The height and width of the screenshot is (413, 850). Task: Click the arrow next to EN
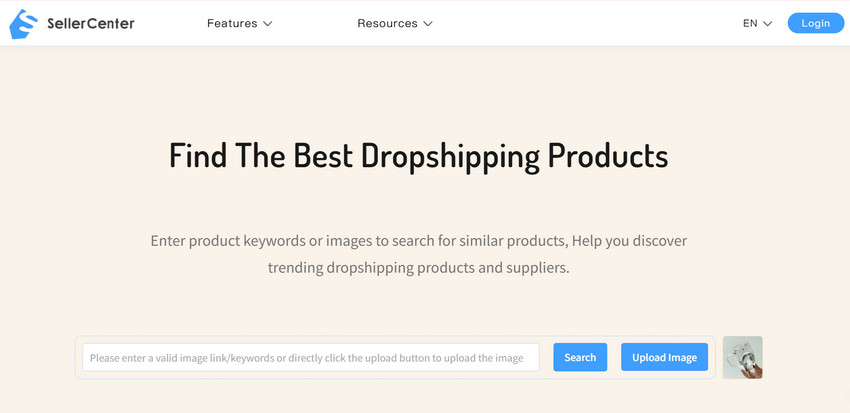[x=768, y=24]
